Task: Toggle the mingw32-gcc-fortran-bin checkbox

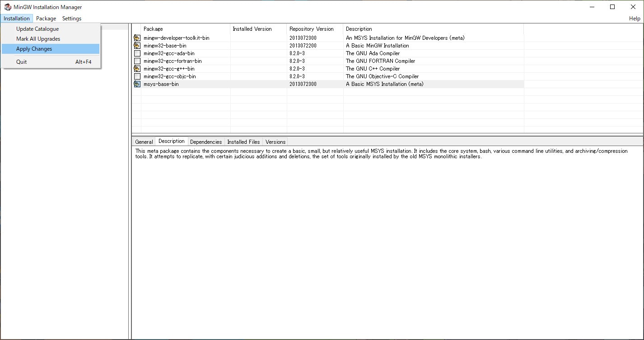Action: click(137, 61)
